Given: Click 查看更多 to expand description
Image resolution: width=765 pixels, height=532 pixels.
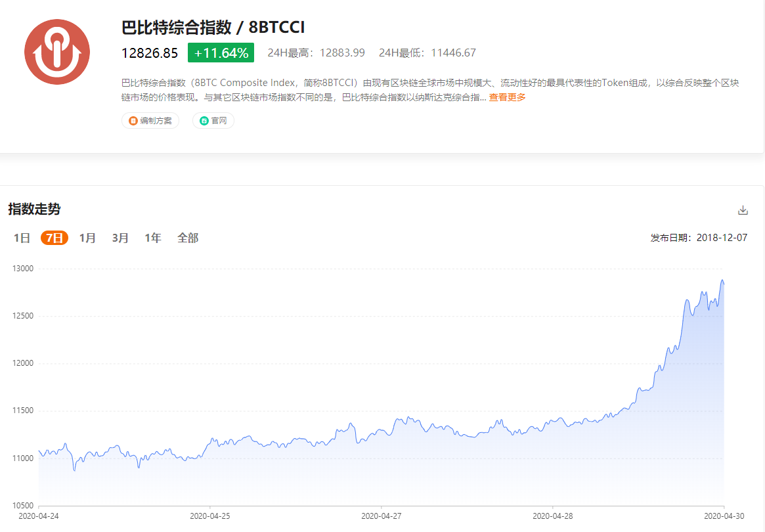Looking at the screenshot, I should click(x=508, y=97).
